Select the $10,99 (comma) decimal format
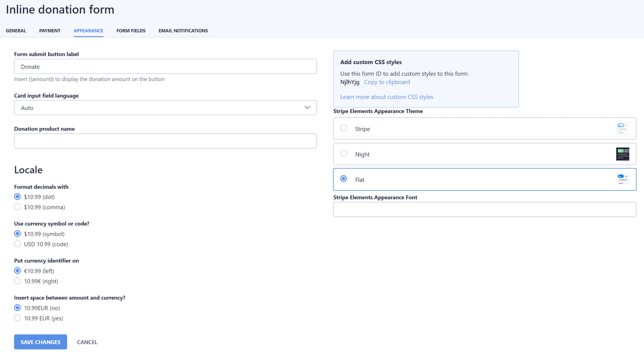Screen dimensions: 644x364 pos(17,207)
